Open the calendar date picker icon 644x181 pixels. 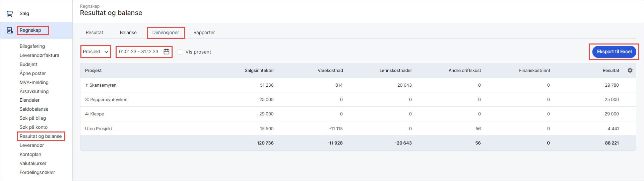[x=166, y=52]
